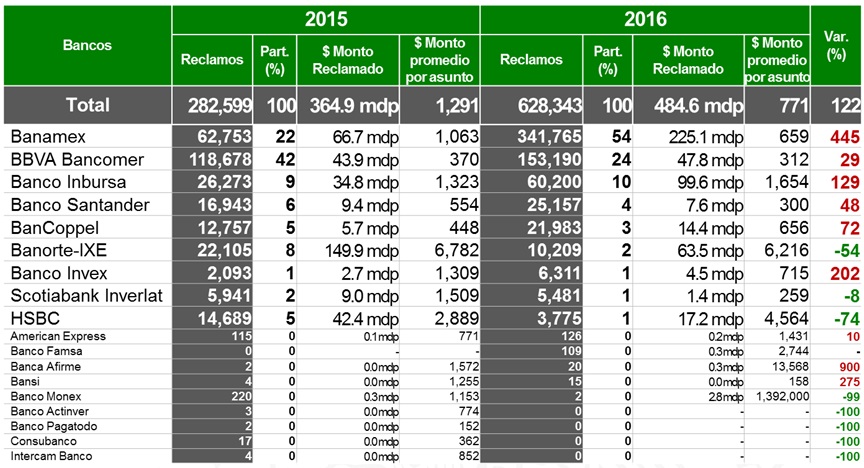This screenshot has height=468, width=864.
Task: Click Banamex 2016 claims 341,765
Action: [x=549, y=137]
